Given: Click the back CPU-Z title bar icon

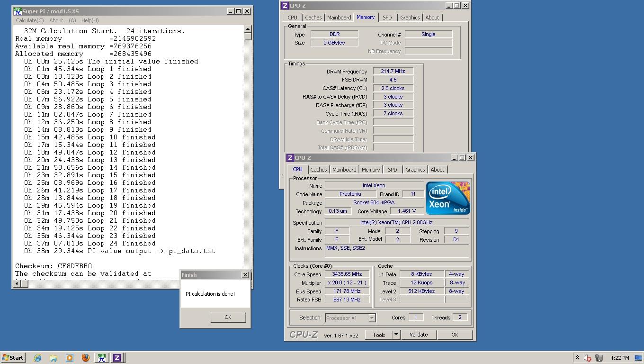Looking at the screenshot, I should (285, 6).
